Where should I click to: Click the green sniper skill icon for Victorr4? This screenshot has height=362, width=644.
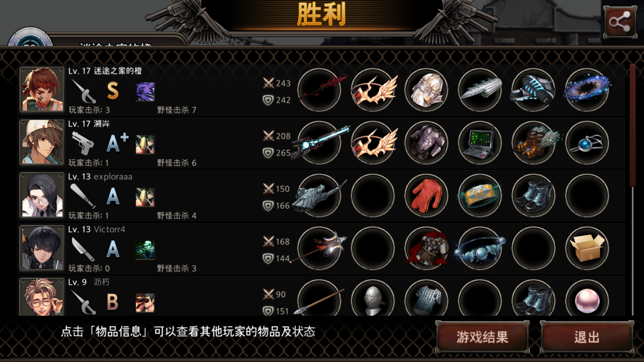145,250
